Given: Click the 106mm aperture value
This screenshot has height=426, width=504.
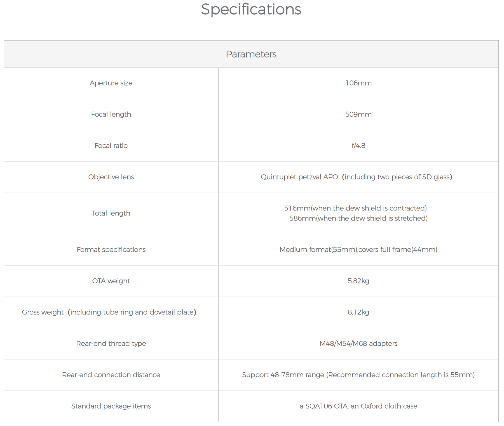Looking at the screenshot, I should click(358, 83).
